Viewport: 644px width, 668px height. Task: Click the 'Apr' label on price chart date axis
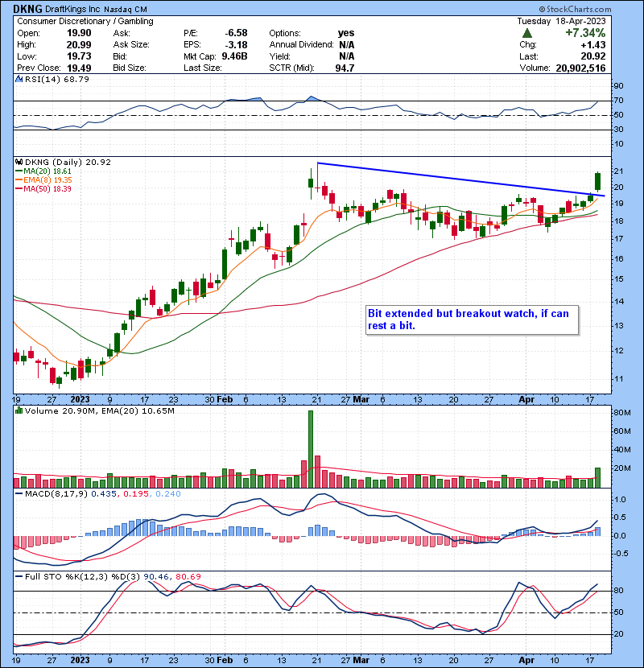526,400
